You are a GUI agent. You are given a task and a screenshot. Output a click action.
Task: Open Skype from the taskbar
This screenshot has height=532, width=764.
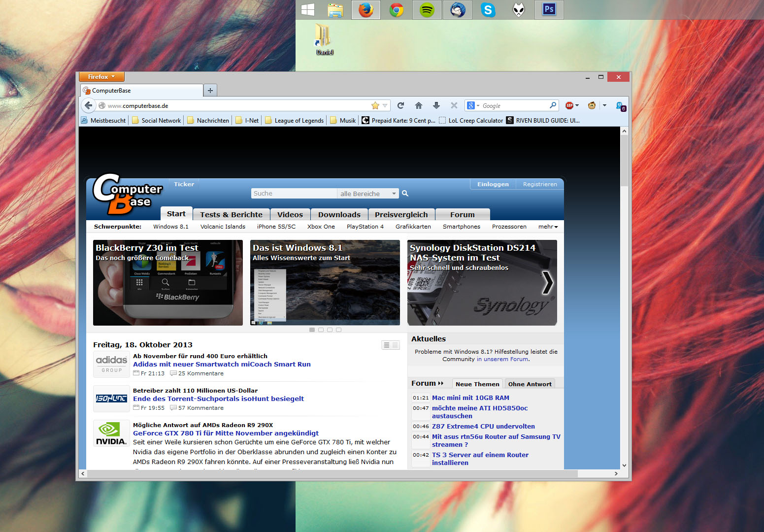[488, 10]
